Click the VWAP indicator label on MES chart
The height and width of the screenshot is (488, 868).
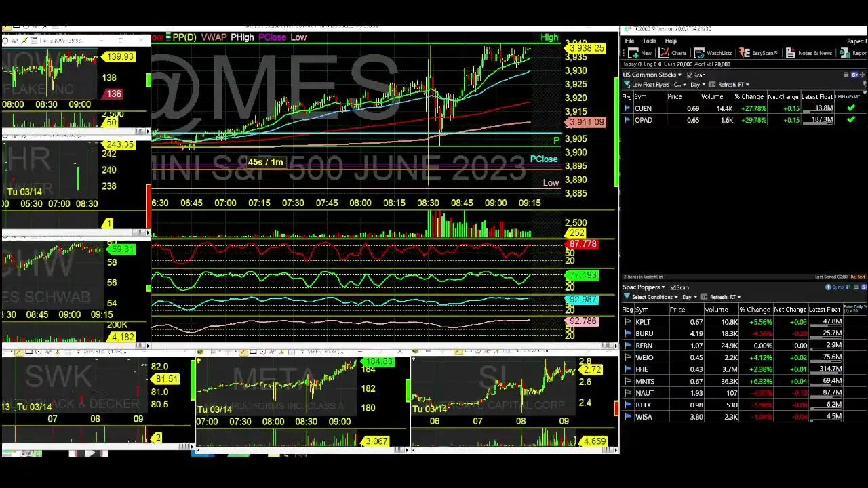(214, 37)
